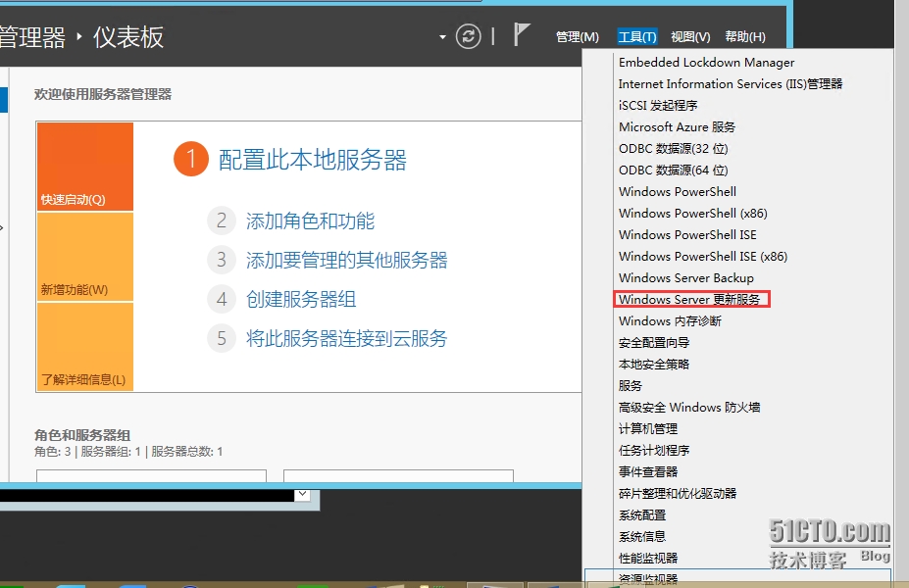Click 仪表板 in the breadcrumb title
The image size is (909, 588).
tap(128, 37)
